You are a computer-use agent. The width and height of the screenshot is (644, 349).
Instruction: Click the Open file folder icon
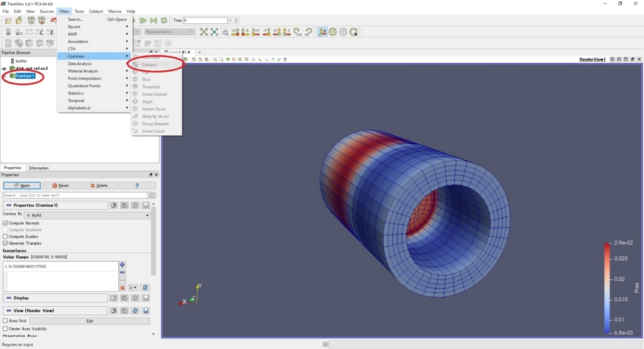click(8, 21)
